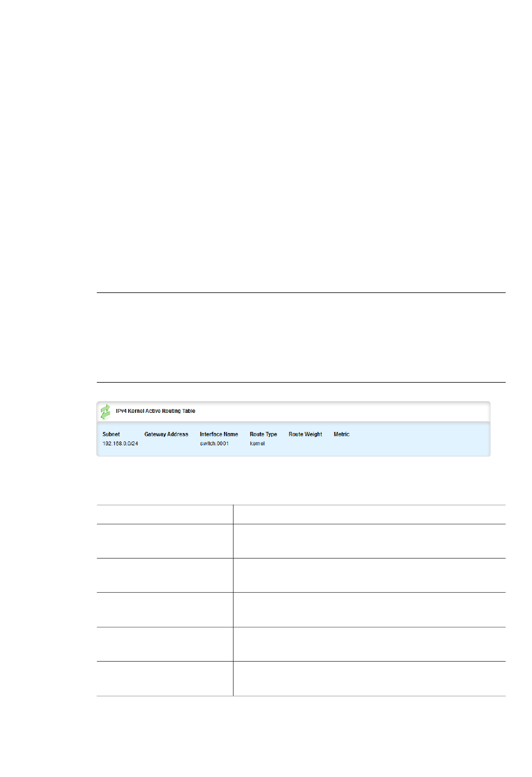This screenshot has height=777, width=532.
Task: Select the Route Weight column header
Action: point(305,434)
